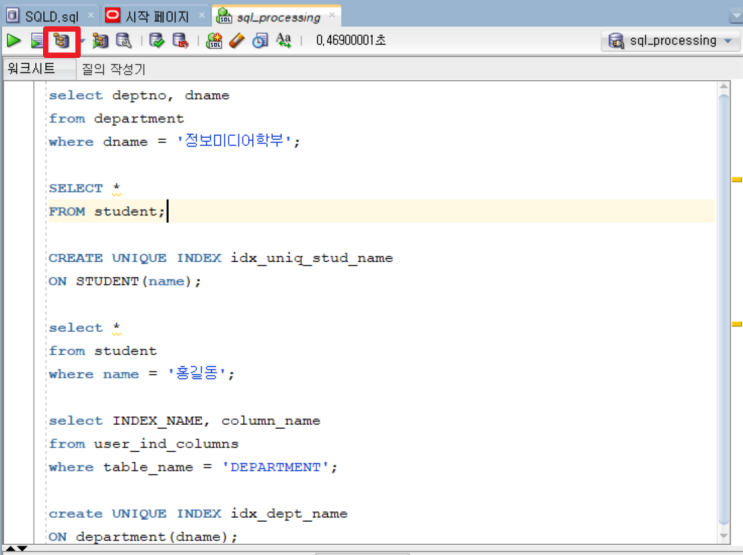Click 'create UNIQUE INDEX idx_dept_name' line

198,514
